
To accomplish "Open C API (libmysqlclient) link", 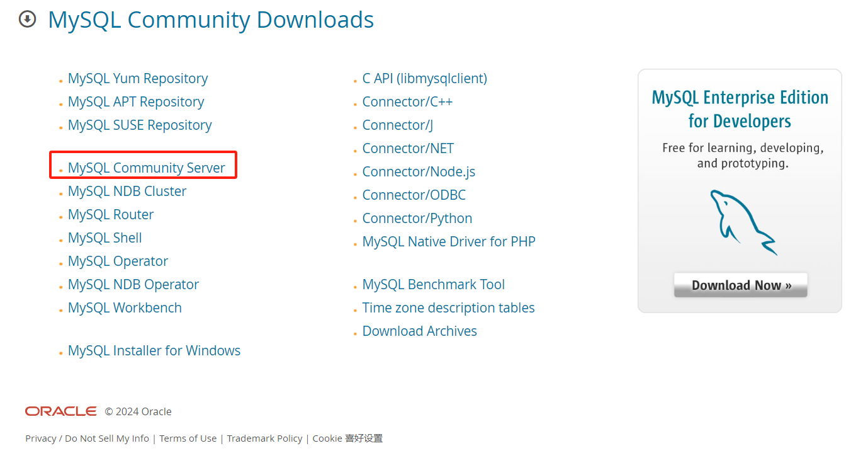I will coord(425,79).
